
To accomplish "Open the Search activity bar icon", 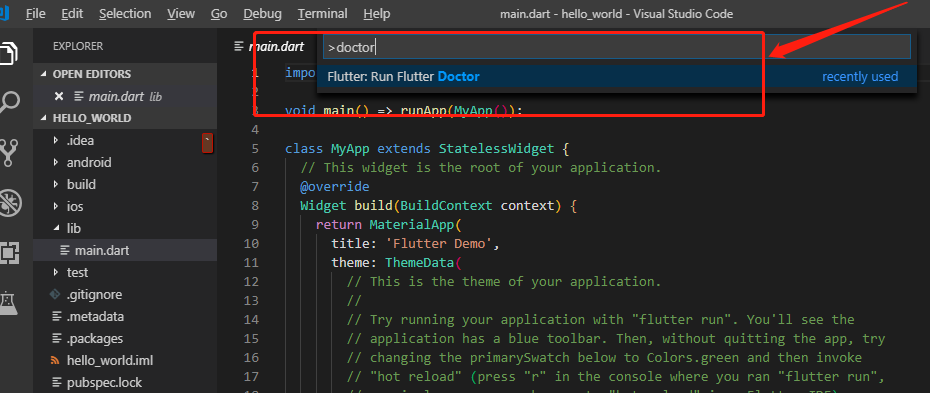I will (x=9, y=102).
